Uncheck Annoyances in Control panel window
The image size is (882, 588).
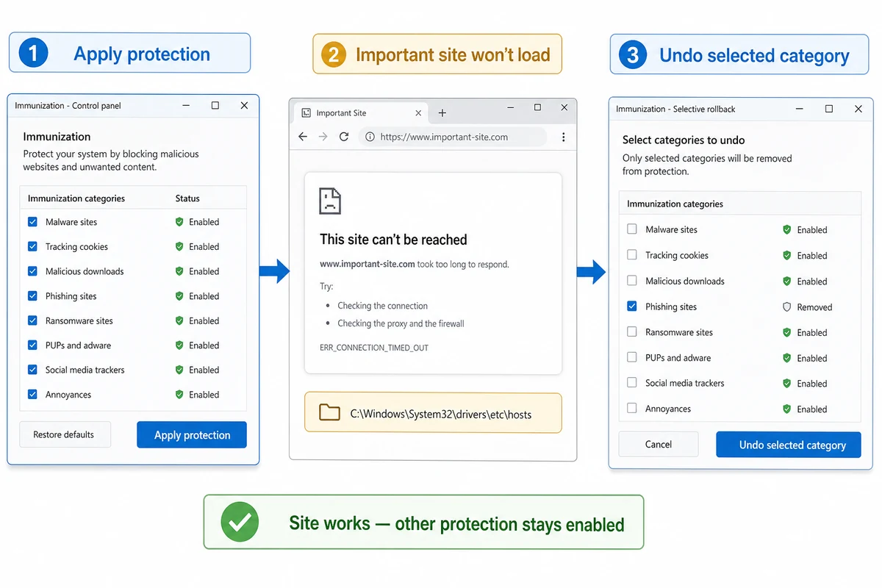click(32, 395)
